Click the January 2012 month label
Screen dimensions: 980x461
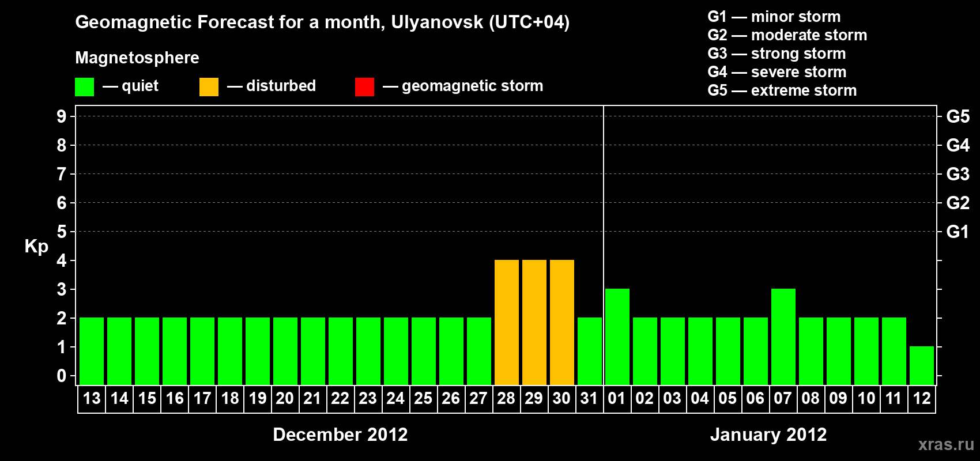coord(768,434)
